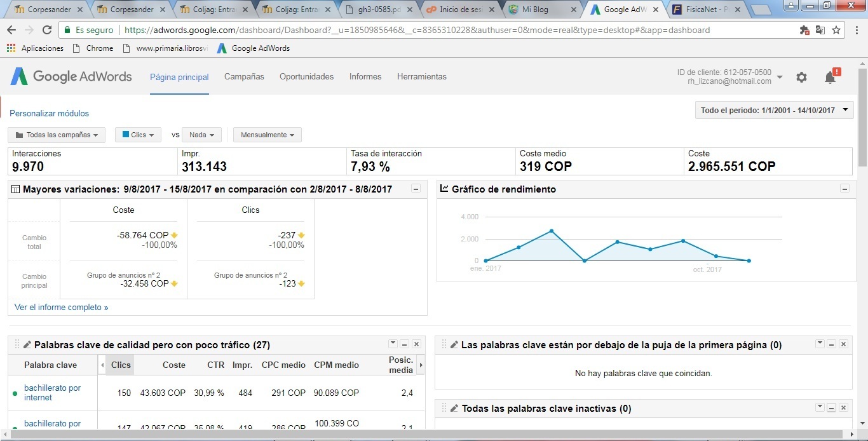Edit the palabras clave inactivas module pencil

pos(454,409)
